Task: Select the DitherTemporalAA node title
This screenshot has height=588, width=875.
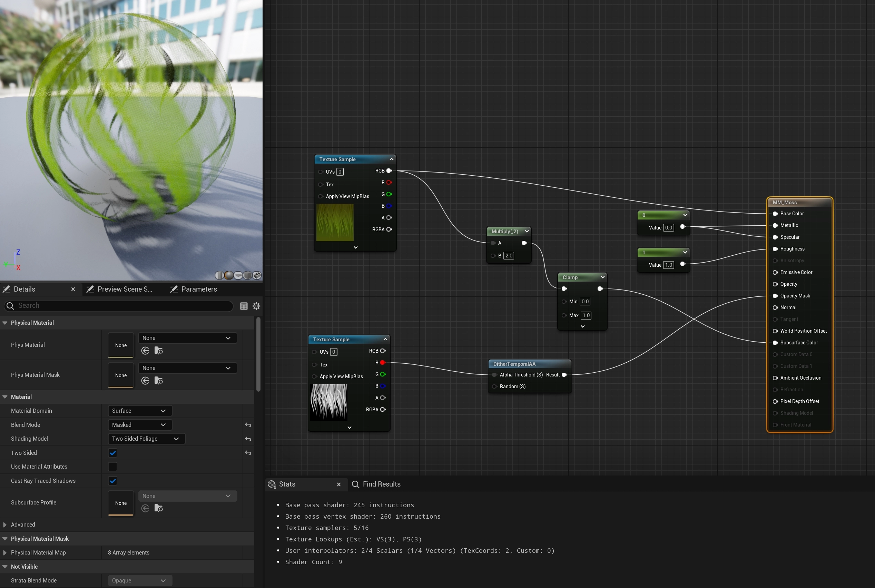Action: [x=514, y=364]
